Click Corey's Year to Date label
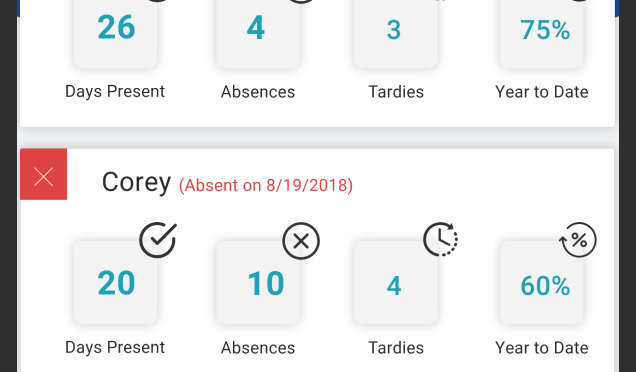 (542, 348)
